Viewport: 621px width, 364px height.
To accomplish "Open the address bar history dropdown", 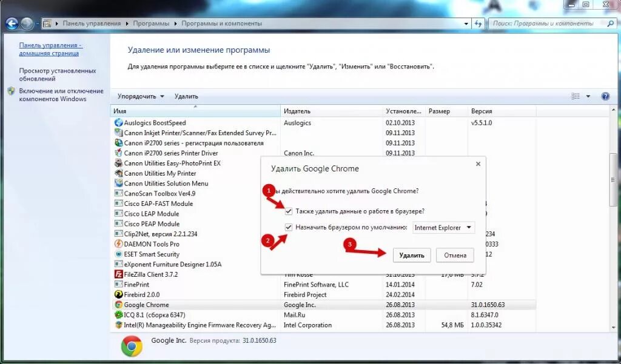I will pos(466,24).
